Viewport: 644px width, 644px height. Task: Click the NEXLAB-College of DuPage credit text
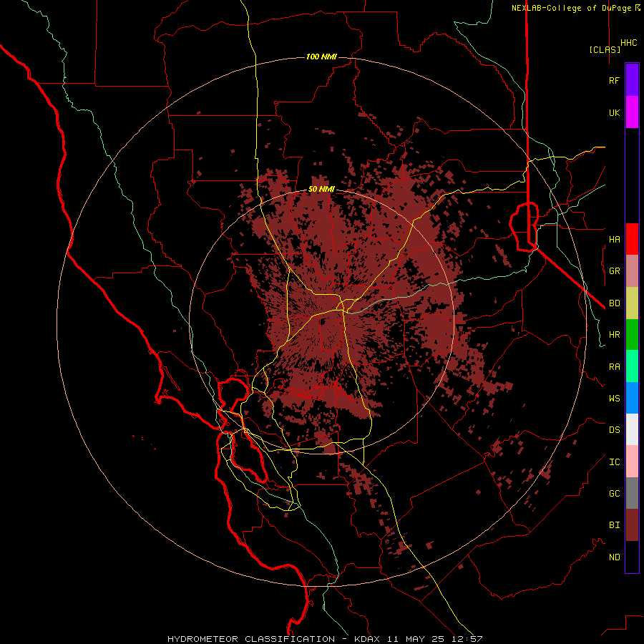point(571,8)
